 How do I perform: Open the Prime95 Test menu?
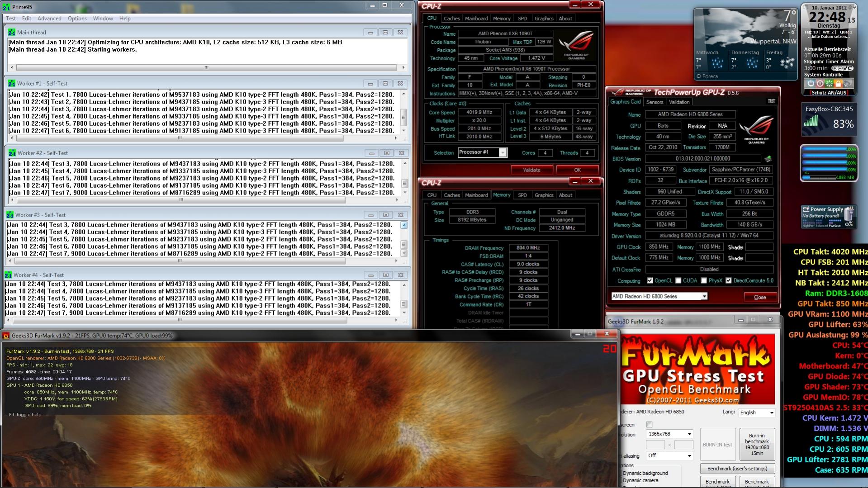pos(11,19)
